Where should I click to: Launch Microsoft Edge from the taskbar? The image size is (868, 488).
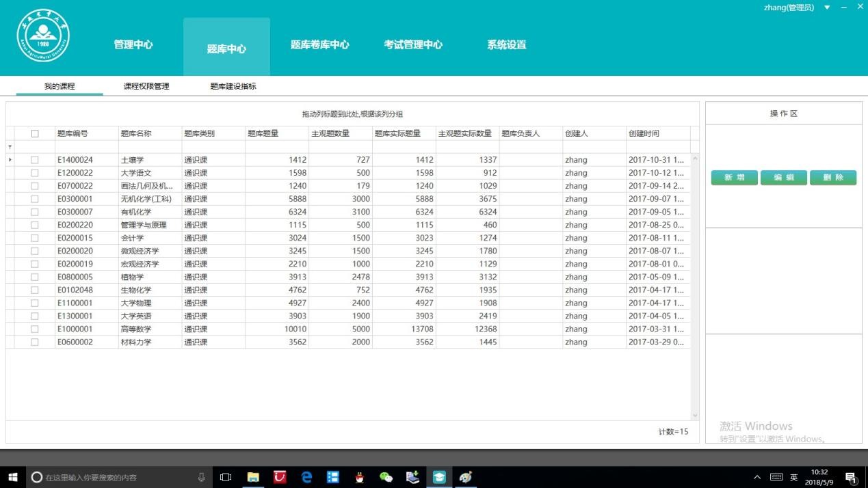click(306, 477)
